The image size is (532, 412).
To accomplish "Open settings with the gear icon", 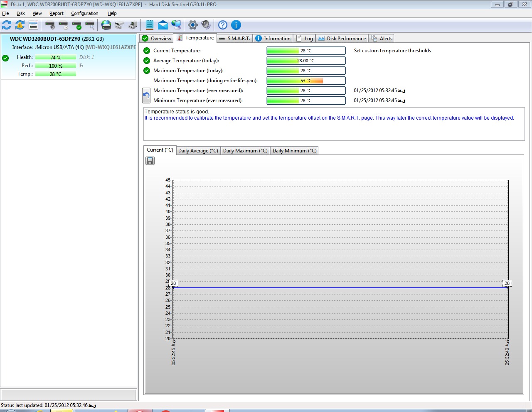I will (x=192, y=25).
